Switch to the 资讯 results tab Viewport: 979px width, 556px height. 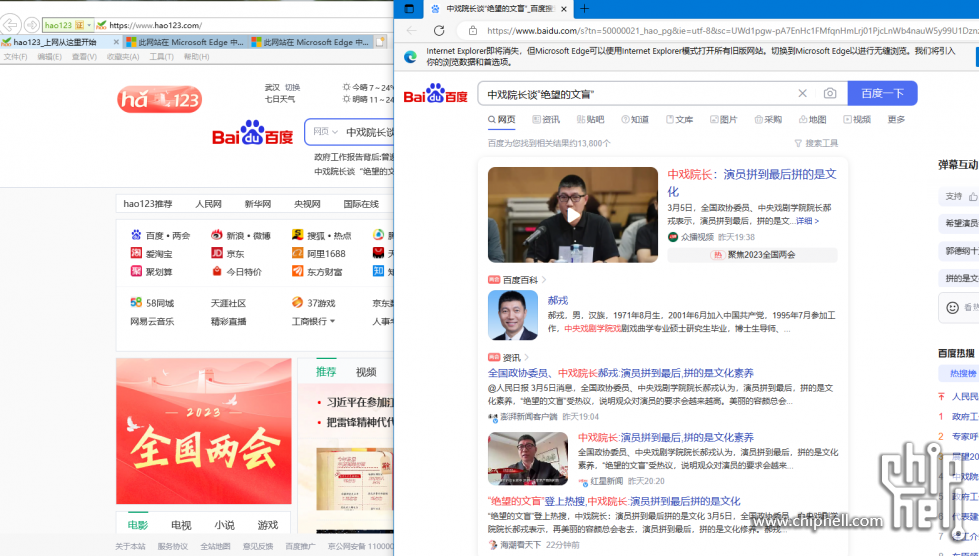[546, 119]
